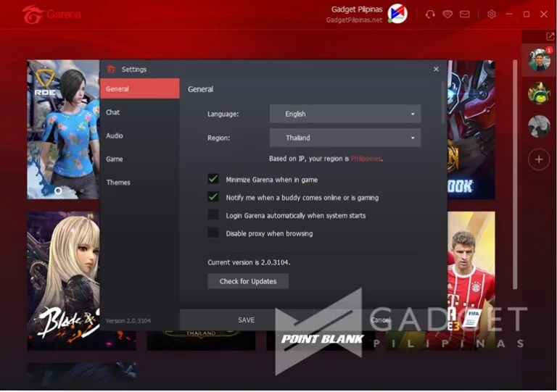Open the green monster avatar chat
The height and width of the screenshot is (392, 557).
(x=539, y=93)
